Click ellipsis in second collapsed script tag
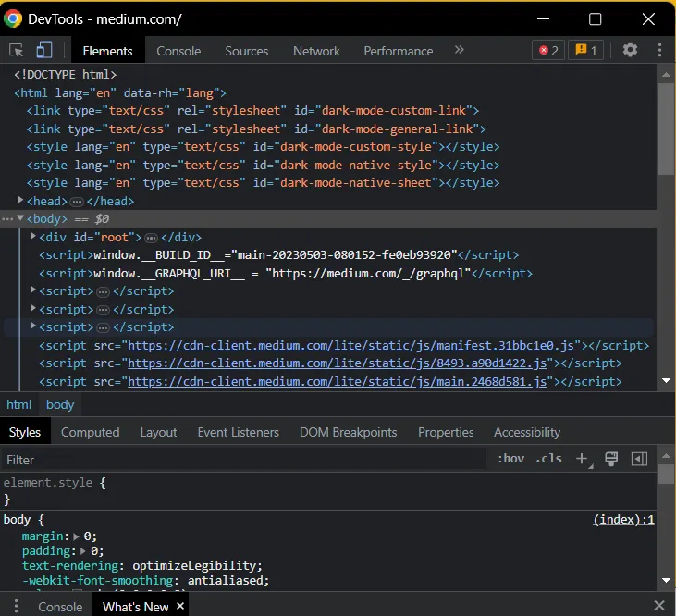Image resolution: width=676 pixels, height=616 pixels. [x=103, y=310]
